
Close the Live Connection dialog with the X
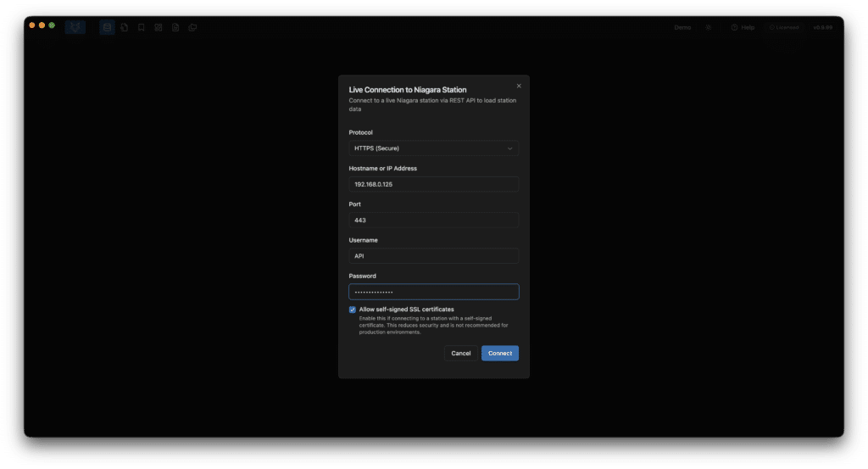(x=519, y=86)
